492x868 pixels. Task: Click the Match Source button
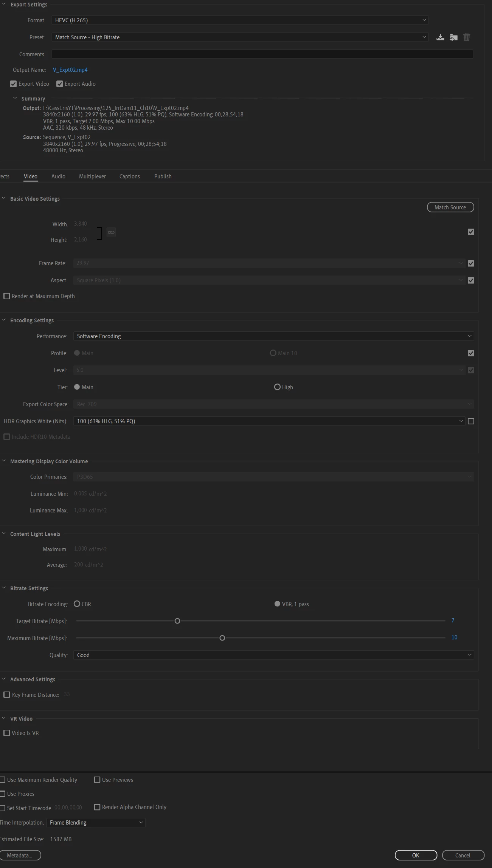(450, 207)
